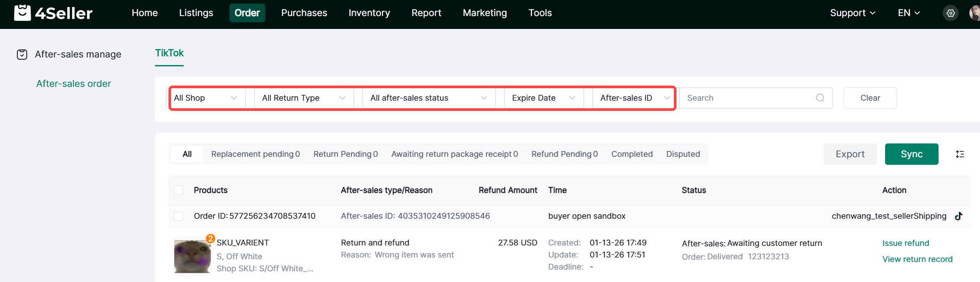
Task: Open the All Return Type dropdown
Action: click(303, 98)
